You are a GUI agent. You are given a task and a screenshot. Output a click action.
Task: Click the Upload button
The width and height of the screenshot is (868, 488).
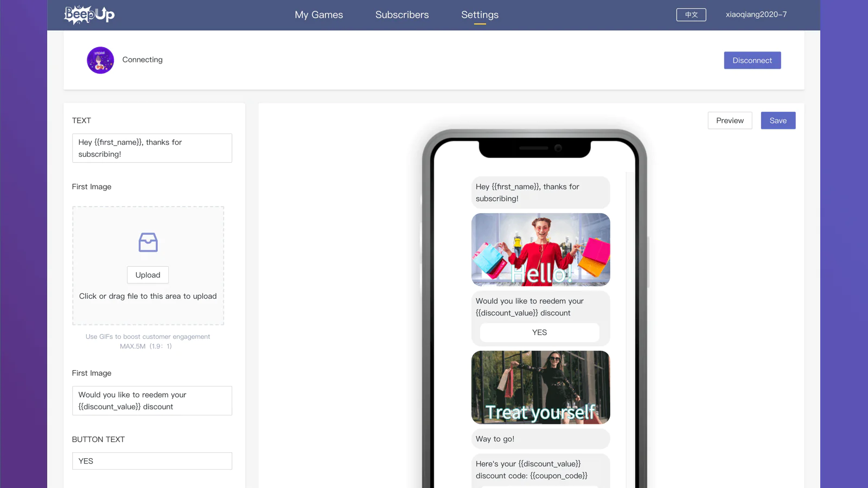coord(148,275)
